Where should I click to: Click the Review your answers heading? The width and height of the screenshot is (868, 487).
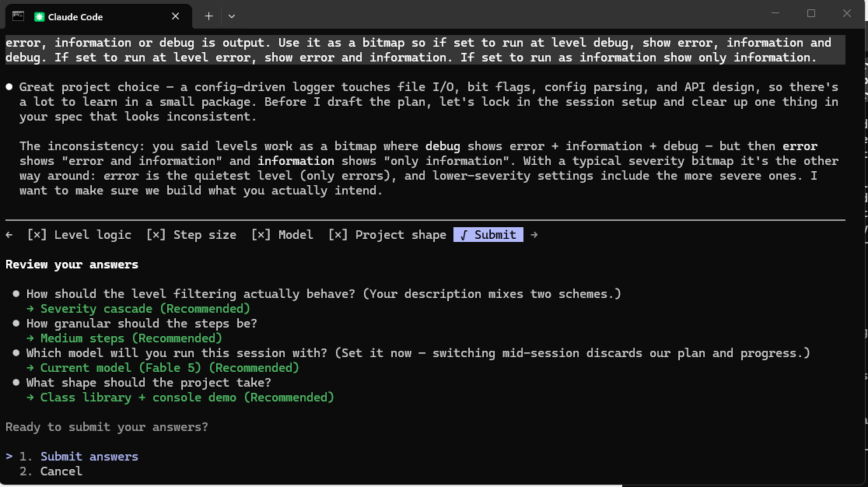[72, 265]
